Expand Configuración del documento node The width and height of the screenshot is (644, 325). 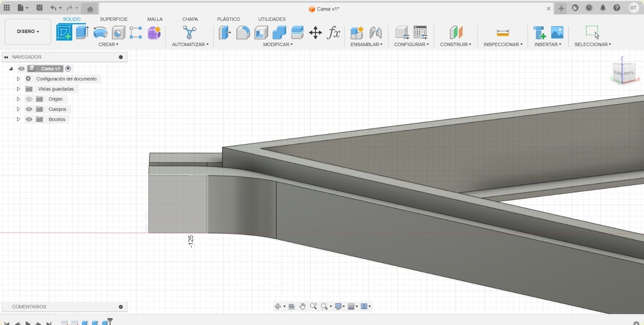click(x=18, y=79)
